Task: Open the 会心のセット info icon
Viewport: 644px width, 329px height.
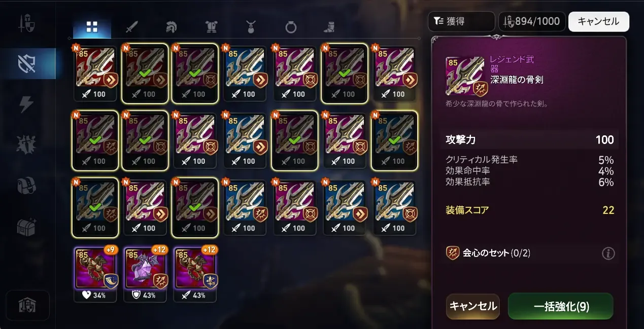Action: (608, 253)
